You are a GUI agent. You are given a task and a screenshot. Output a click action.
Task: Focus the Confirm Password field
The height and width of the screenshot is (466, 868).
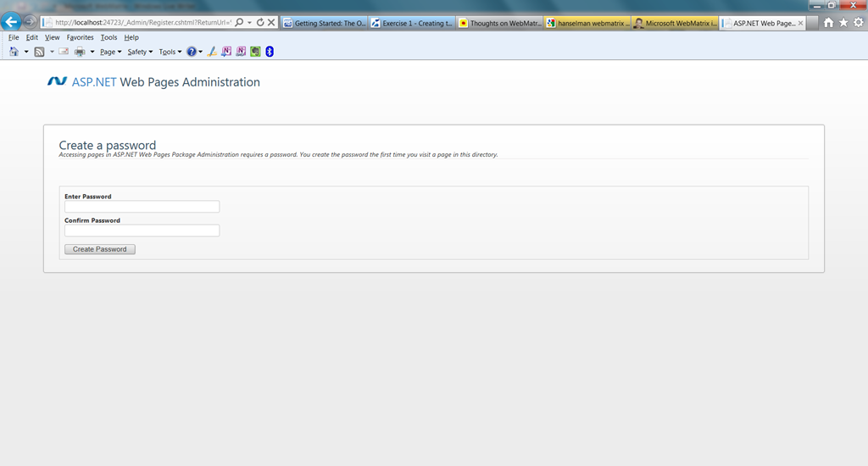[x=142, y=230]
